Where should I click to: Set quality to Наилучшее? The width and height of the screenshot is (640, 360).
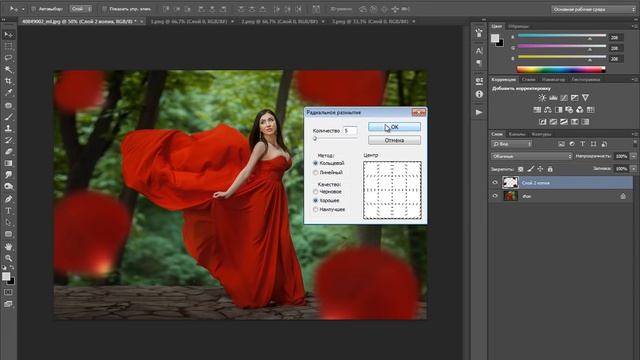coord(316,209)
